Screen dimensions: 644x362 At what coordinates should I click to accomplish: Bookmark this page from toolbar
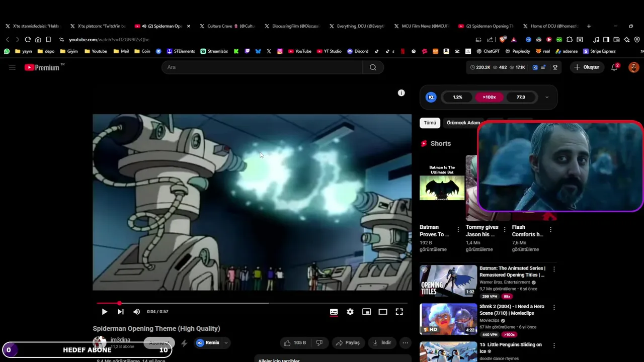tap(48, 40)
